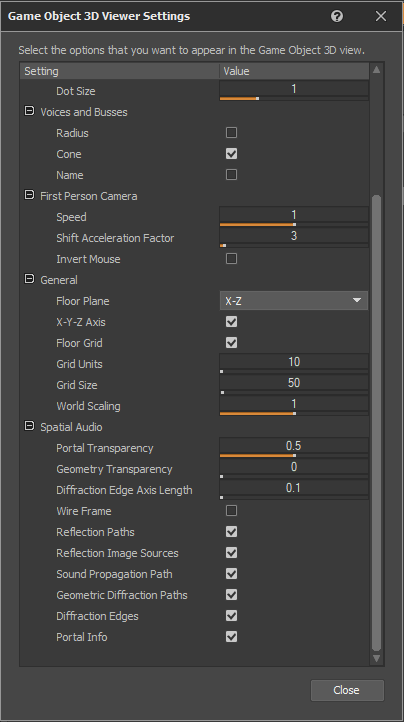
Task: Disable the Portal Info checkbox
Action: 231,637
